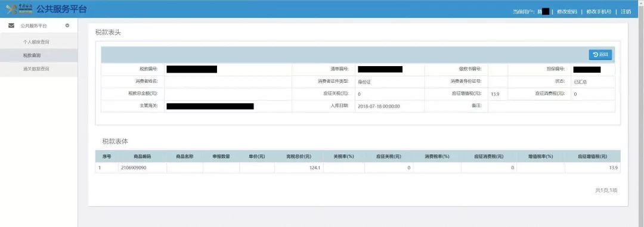Click the 税款总金额(元) field label
644x227 pixels.
pos(144,94)
